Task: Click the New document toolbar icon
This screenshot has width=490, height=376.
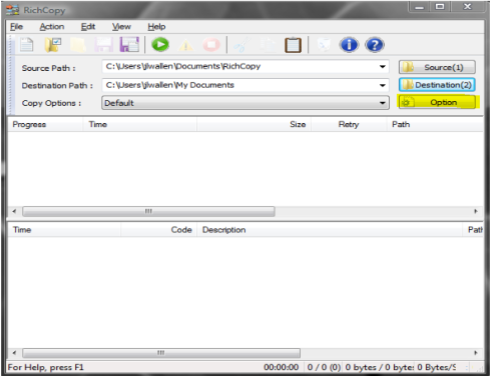Action: [x=26, y=45]
